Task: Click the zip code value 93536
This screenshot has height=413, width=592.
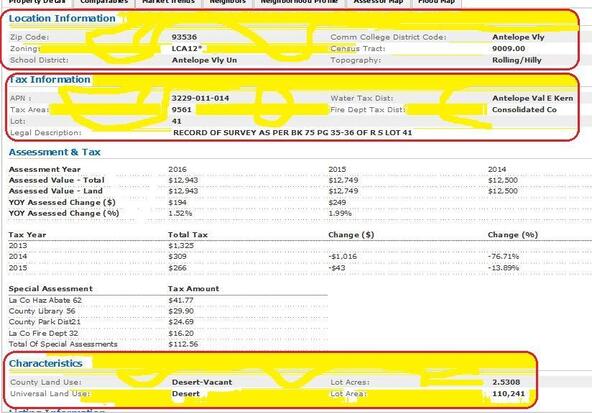Action: (x=184, y=37)
